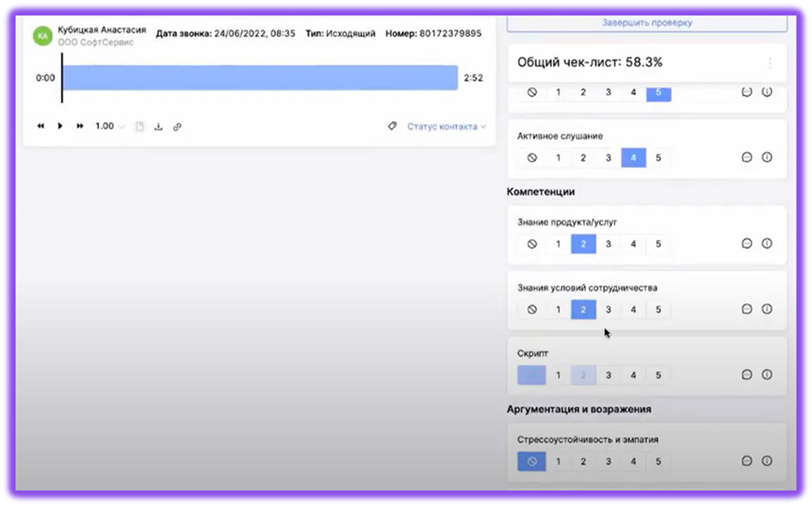Select score 3 for Знание продукта/услуг
The height and width of the screenshot is (506, 812).
click(x=608, y=244)
